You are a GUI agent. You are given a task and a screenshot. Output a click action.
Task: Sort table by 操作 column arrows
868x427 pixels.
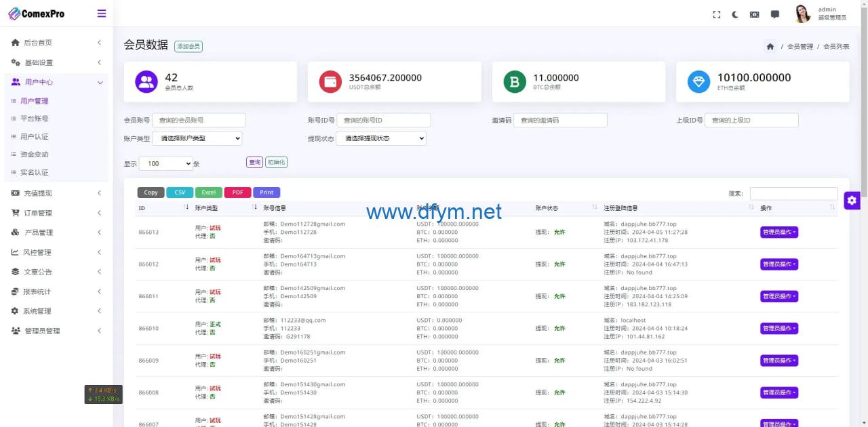pos(833,207)
